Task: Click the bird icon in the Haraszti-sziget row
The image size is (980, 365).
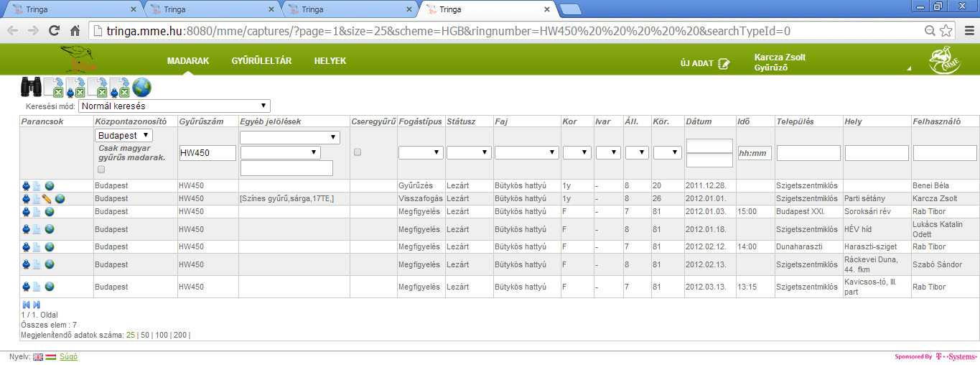Action: pyautogui.click(x=27, y=246)
